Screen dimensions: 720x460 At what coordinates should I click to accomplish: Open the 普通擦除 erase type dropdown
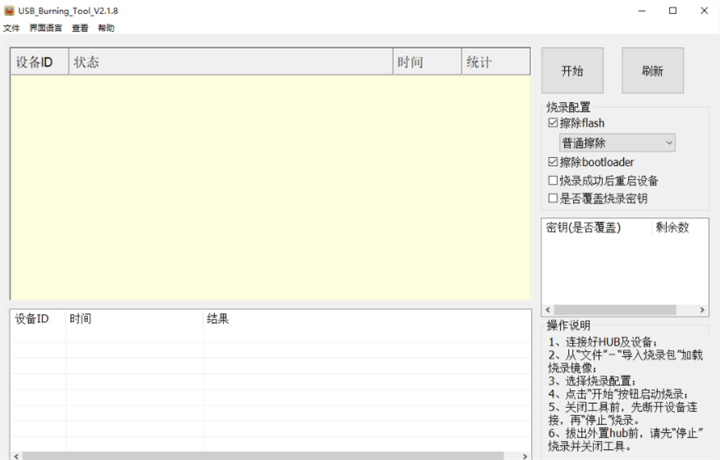point(617,143)
